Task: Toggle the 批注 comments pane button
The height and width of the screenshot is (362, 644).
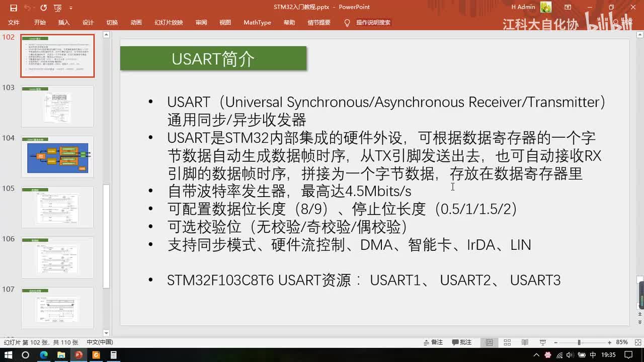Action: coord(462,342)
